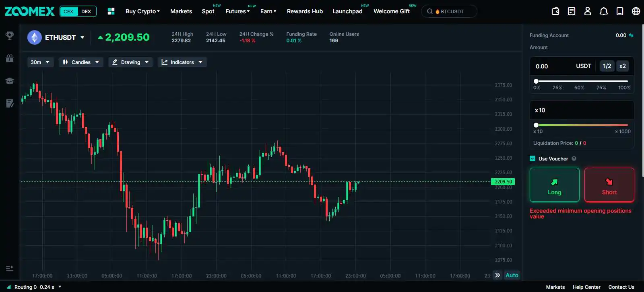Open Contact Us footer link
The image size is (644, 292).
coord(621,287)
